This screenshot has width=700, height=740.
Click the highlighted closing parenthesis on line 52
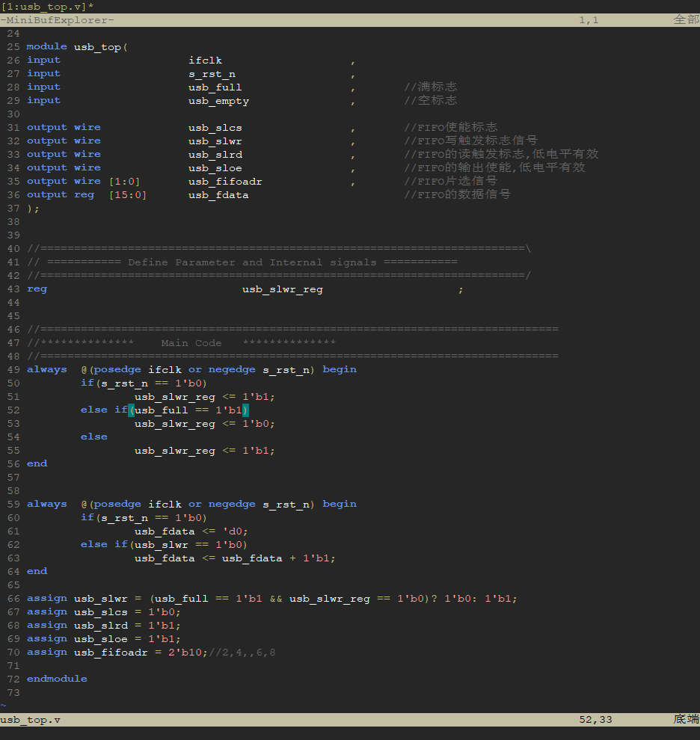tap(245, 410)
